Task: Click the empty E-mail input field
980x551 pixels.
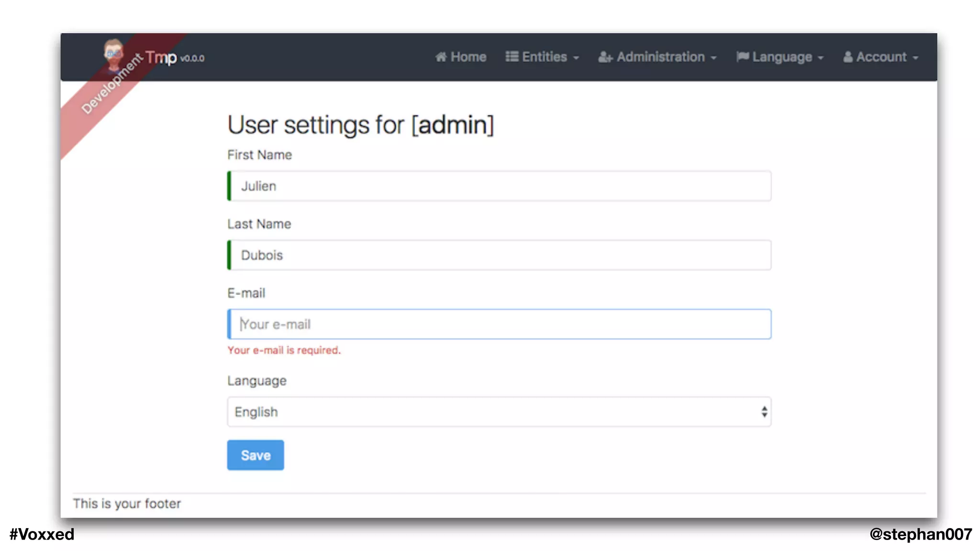Action: [500, 324]
